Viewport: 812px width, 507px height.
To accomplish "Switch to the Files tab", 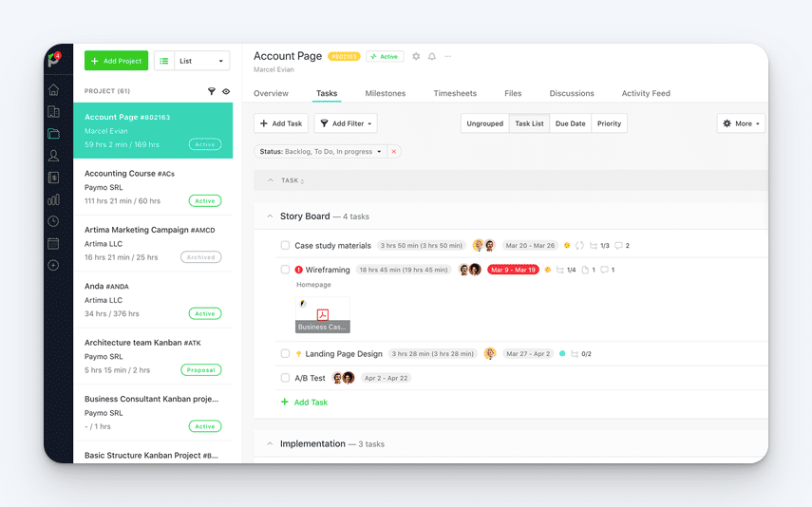I will tap(513, 93).
